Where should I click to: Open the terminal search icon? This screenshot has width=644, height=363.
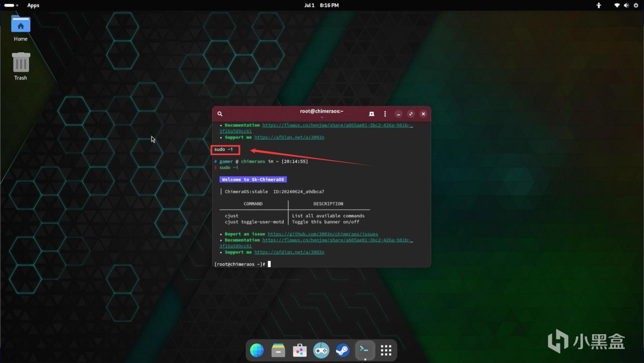220,114
